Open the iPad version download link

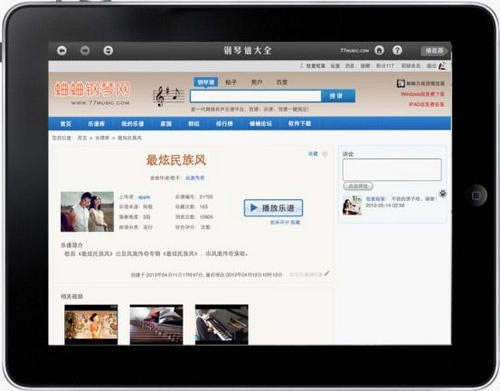tap(427, 104)
